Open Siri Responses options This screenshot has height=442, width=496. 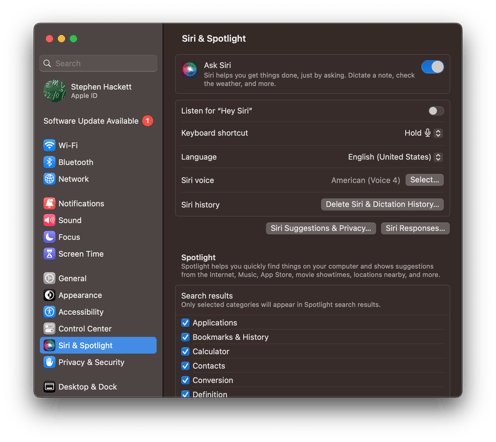415,228
